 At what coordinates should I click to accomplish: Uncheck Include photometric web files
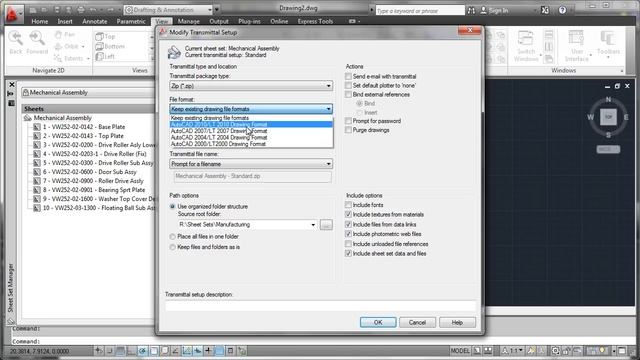click(348, 234)
